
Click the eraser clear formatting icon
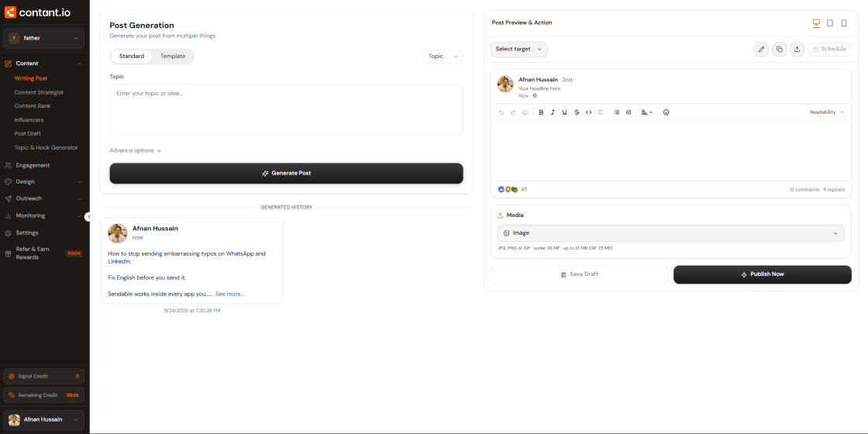pos(524,112)
